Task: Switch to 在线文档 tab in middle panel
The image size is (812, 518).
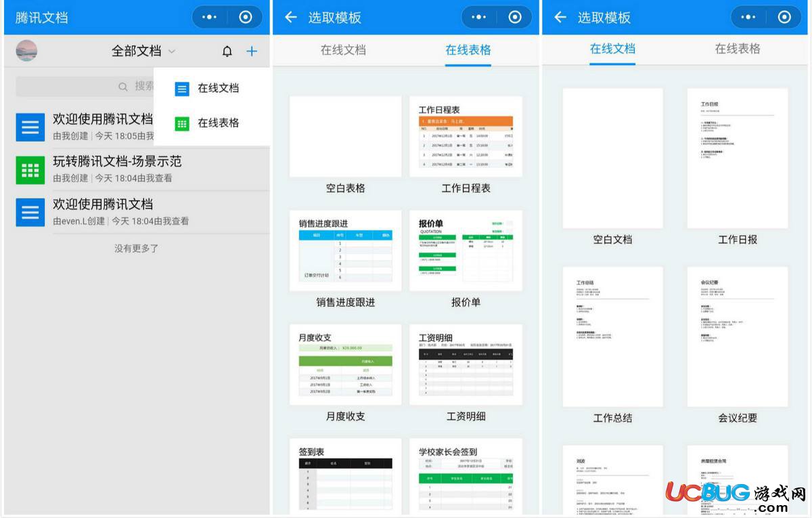Action: tap(343, 50)
